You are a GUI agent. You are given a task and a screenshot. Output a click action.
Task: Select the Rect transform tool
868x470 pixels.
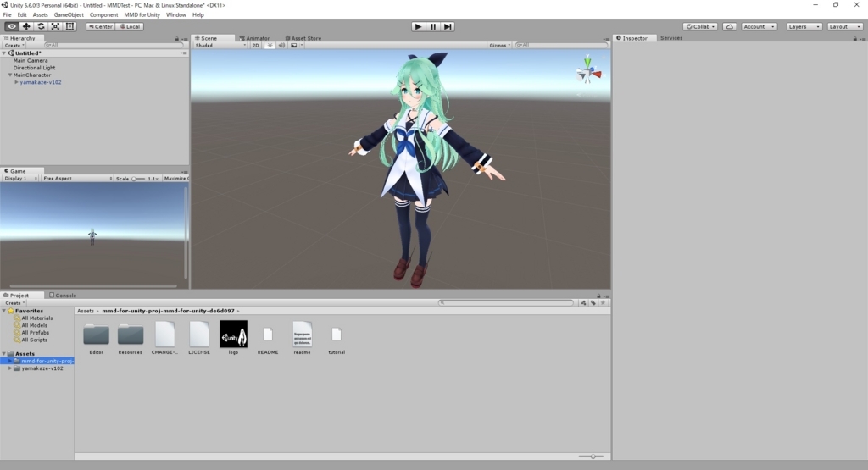tap(70, 26)
